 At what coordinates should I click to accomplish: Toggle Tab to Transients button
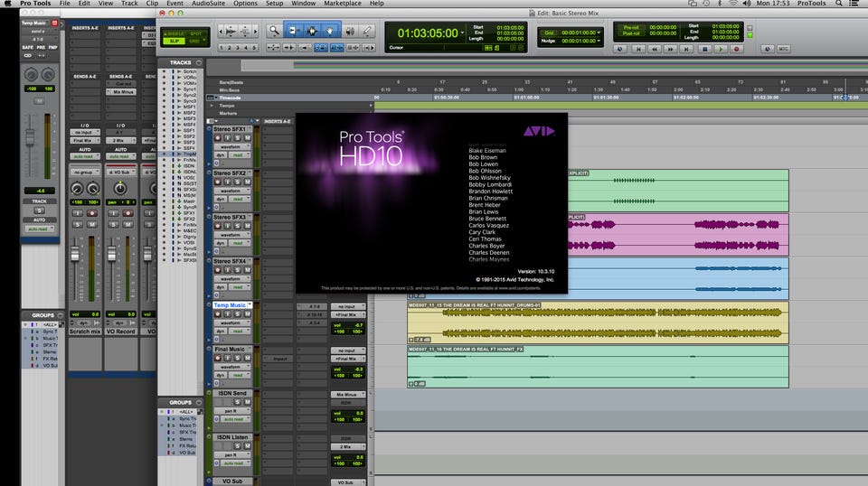point(289,48)
